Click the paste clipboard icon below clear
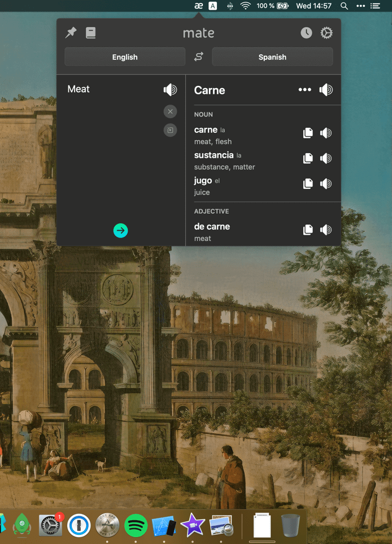Image resolution: width=392 pixels, height=544 pixels. click(170, 130)
